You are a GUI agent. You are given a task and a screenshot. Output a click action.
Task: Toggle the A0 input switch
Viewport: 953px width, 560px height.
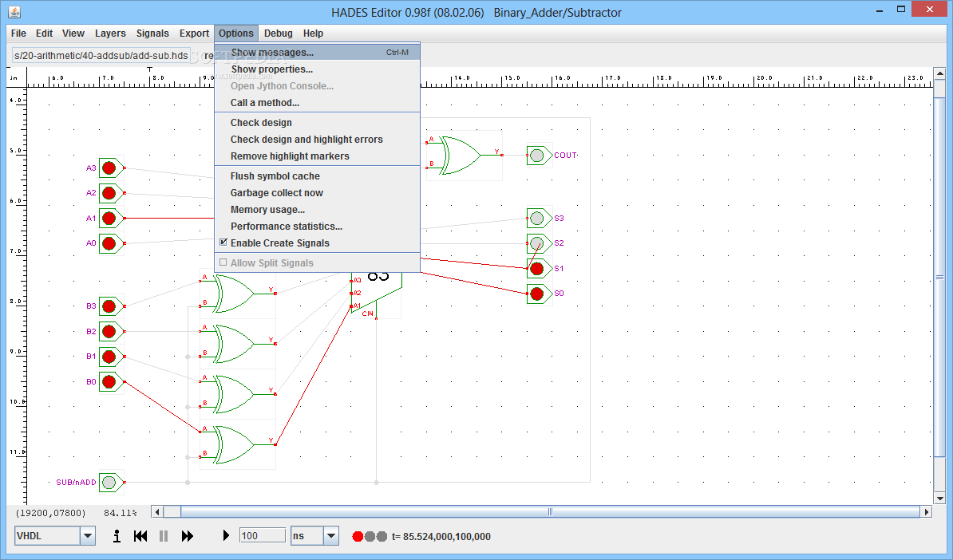point(109,243)
